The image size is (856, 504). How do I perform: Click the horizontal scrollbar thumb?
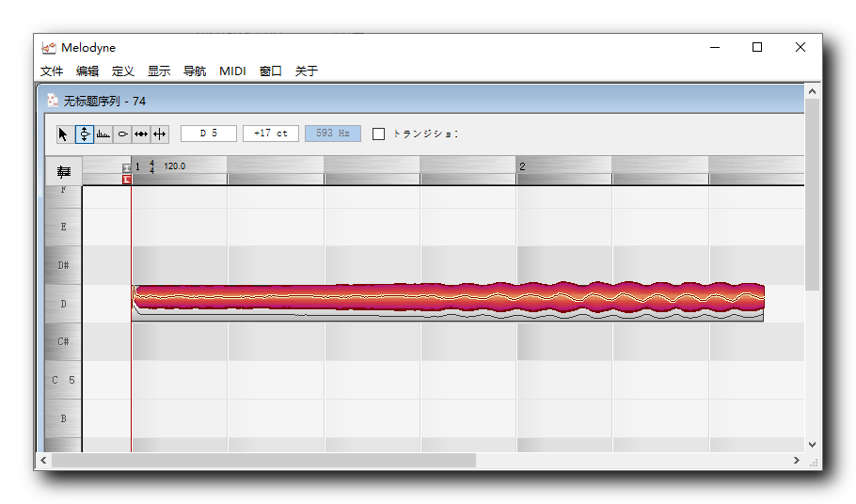263,461
